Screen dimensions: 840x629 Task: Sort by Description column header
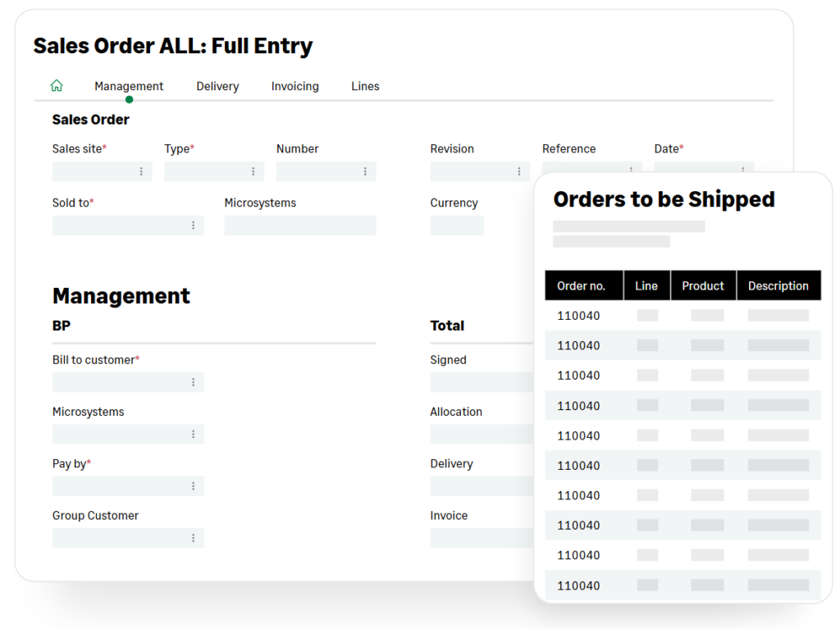point(778,285)
